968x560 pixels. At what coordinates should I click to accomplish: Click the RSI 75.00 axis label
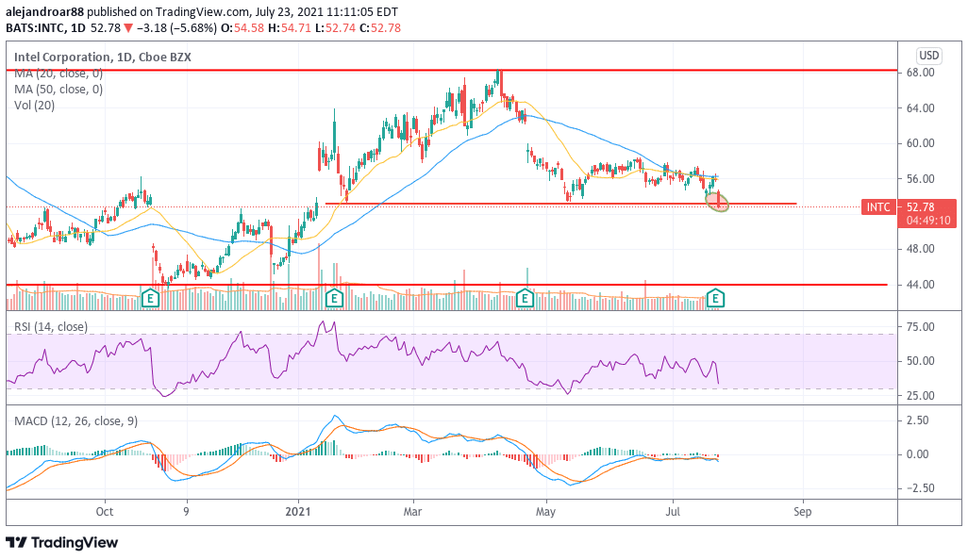(920, 327)
